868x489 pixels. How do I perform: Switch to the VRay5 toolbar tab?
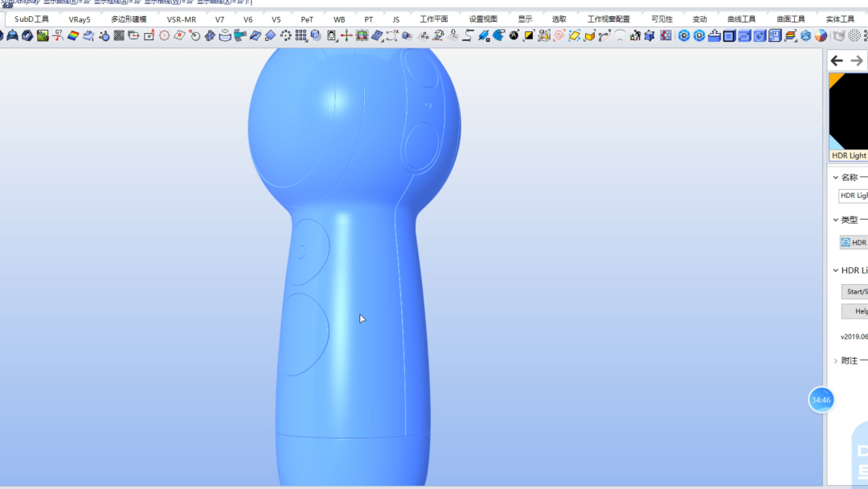tap(79, 18)
